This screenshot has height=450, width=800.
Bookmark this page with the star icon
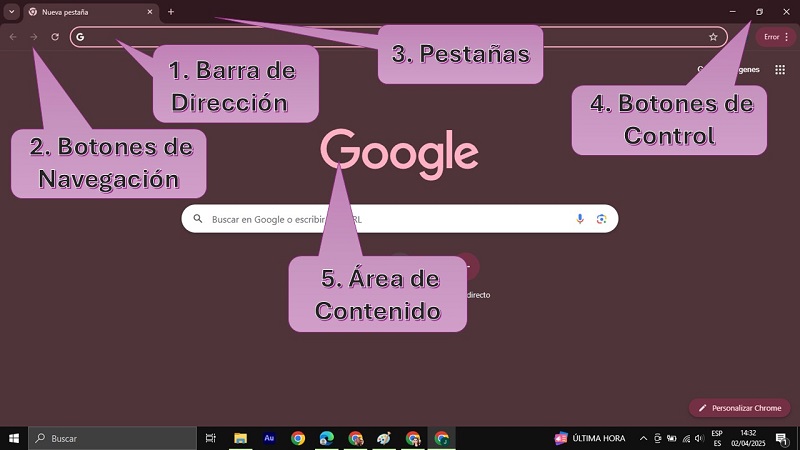[x=713, y=37]
